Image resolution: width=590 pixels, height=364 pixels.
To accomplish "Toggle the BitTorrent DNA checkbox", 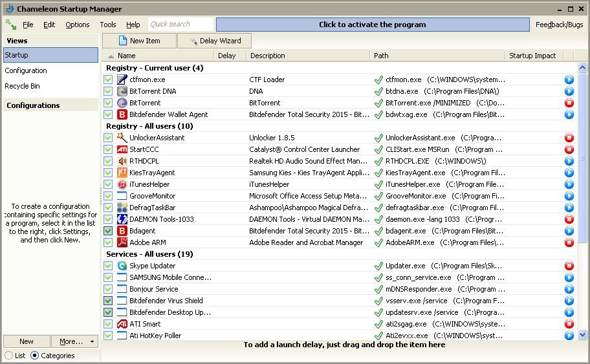I will coord(108,91).
